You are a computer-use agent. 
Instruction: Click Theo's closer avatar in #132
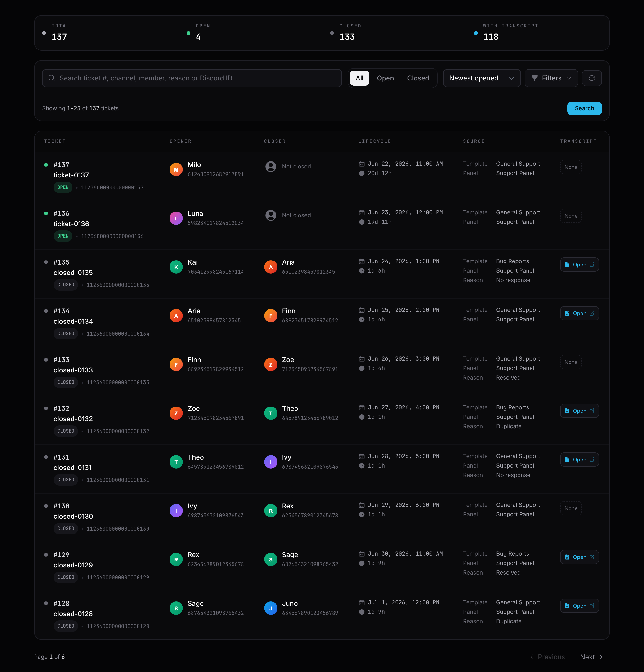tap(271, 413)
